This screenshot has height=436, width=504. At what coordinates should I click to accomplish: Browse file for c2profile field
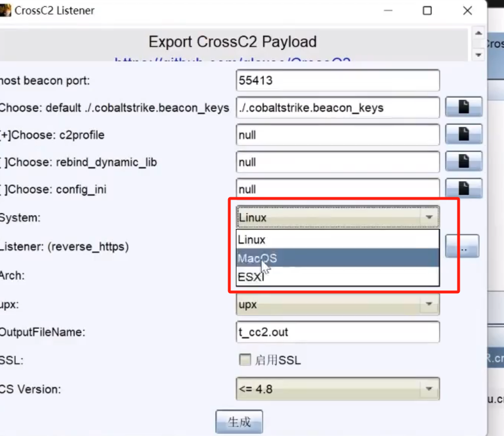[464, 134]
